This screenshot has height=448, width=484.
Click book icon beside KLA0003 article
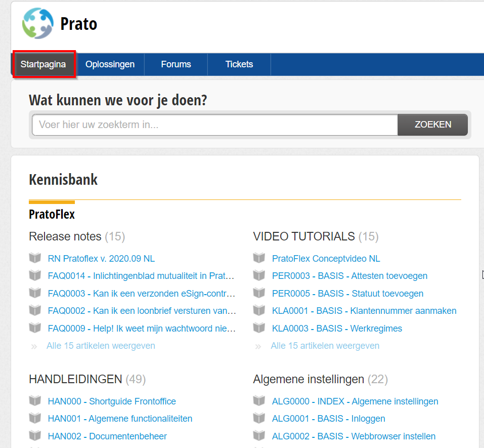pos(259,328)
